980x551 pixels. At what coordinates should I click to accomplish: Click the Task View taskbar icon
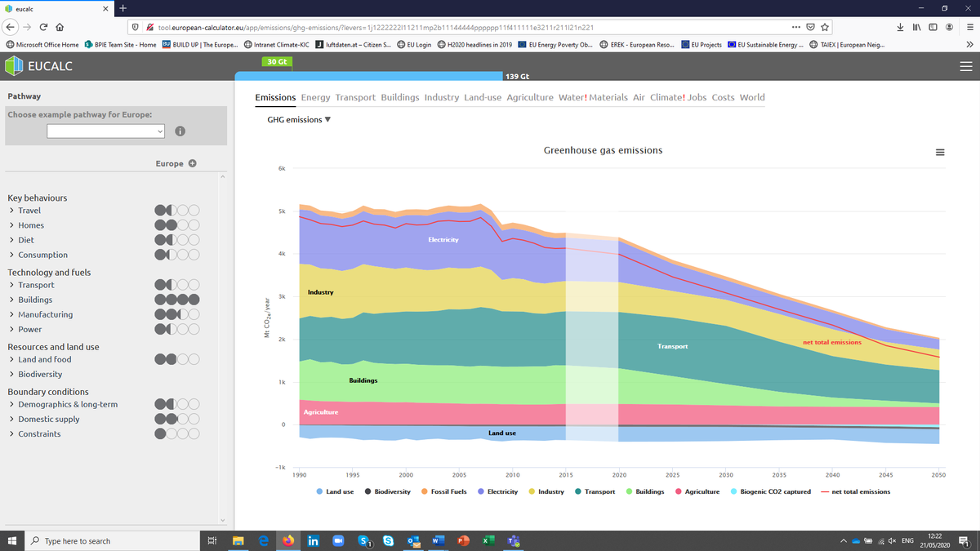212,541
